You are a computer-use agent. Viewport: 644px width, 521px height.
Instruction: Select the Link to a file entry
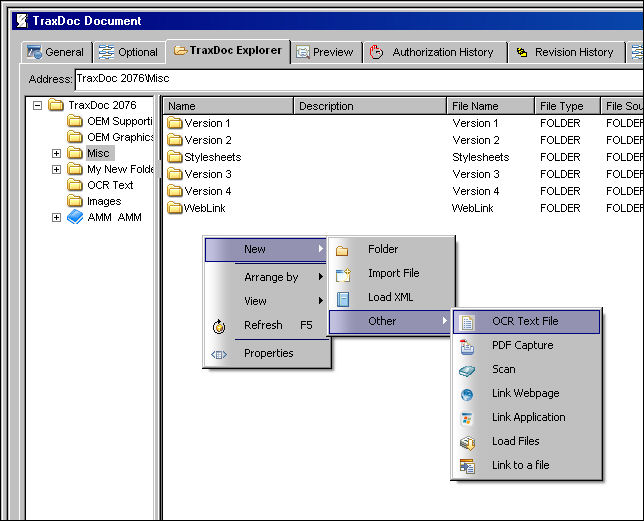click(x=527, y=466)
